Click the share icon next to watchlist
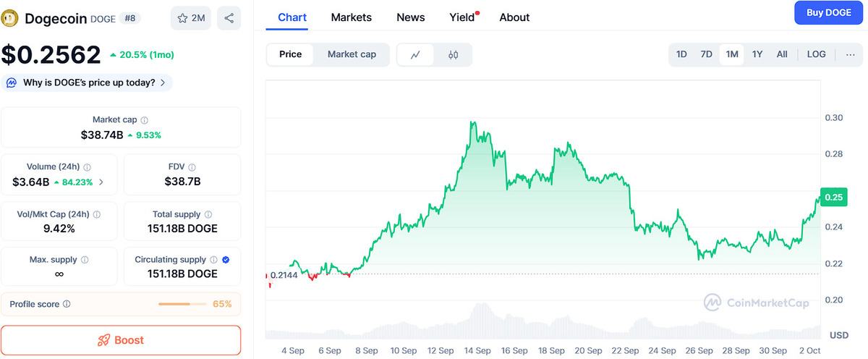The image size is (868, 359). 229,18
